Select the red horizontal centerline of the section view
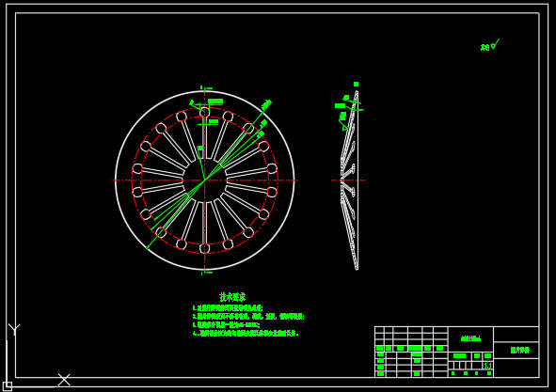The width and height of the screenshot is (556, 392). point(349,180)
